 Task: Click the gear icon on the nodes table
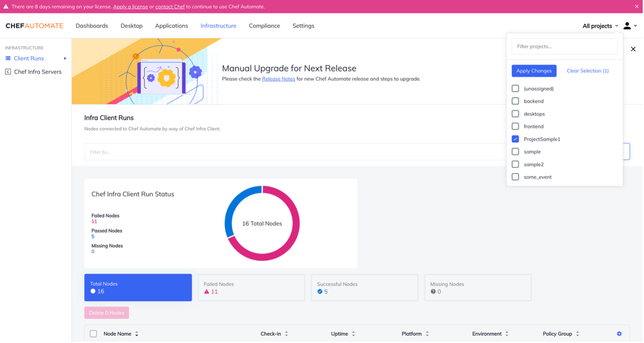tap(619, 333)
